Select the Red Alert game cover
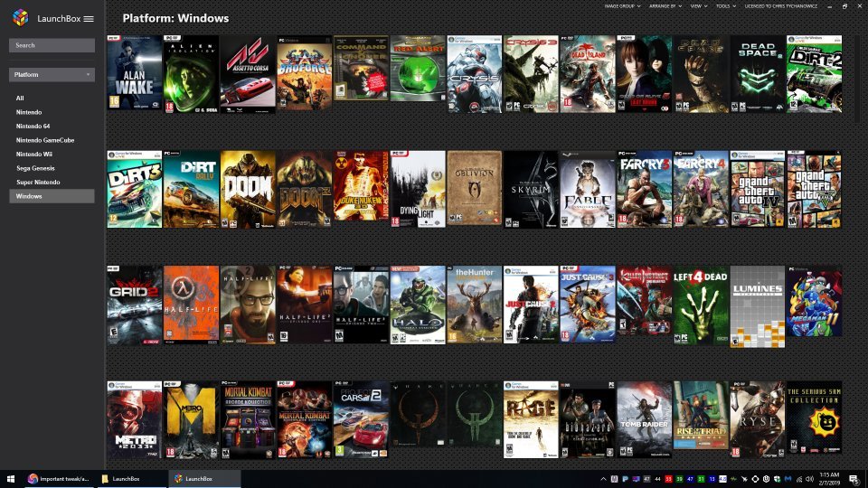This screenshot has height=488, width=868. click(x=418, y=69)
